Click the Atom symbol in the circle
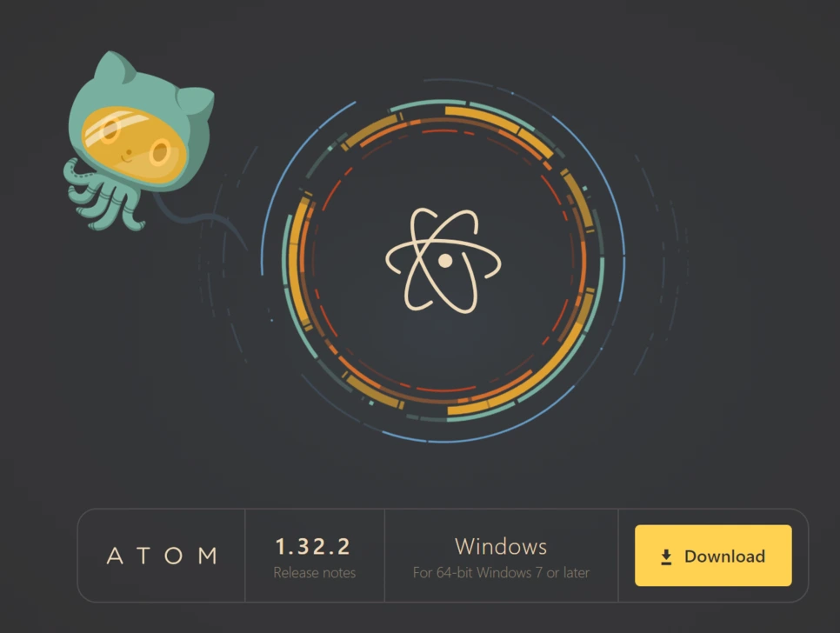The image size is (840, 633). point(443,260)
